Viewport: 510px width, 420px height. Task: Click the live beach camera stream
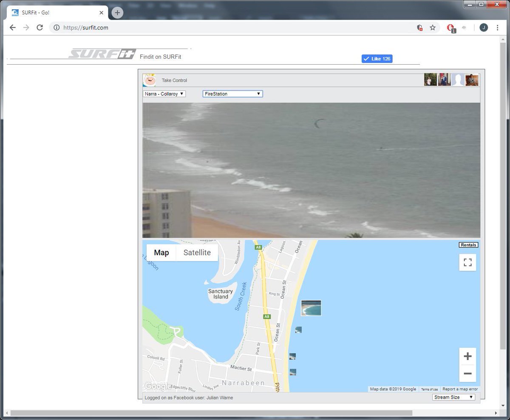coord(312,170)
